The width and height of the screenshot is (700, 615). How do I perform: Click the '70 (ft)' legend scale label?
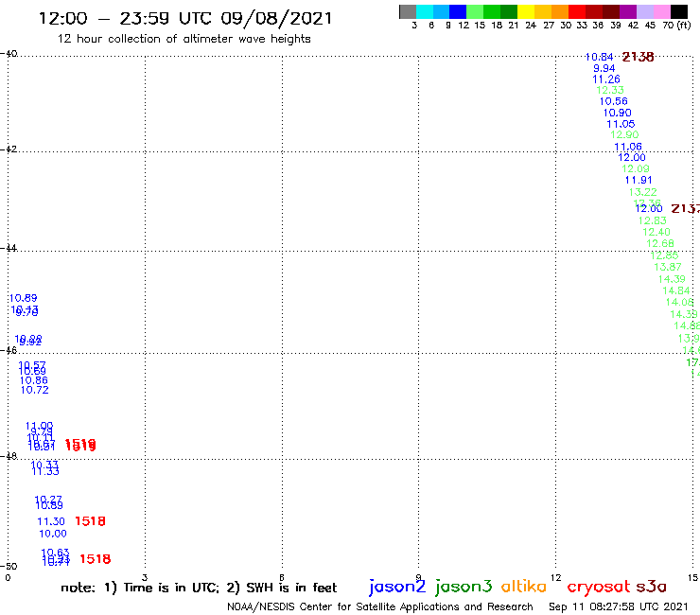coord(676,25)
